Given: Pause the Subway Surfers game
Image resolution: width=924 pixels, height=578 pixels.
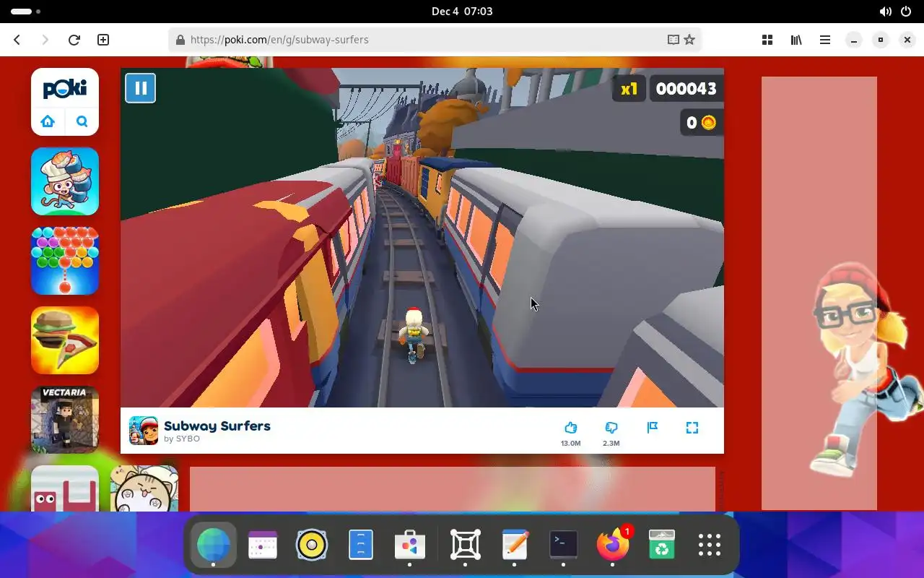Looking at the screenshot, I should [140, 88].
